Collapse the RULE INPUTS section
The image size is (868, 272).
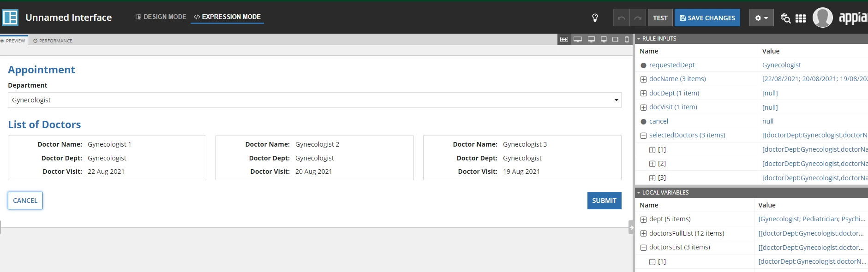tap(639, 39)
